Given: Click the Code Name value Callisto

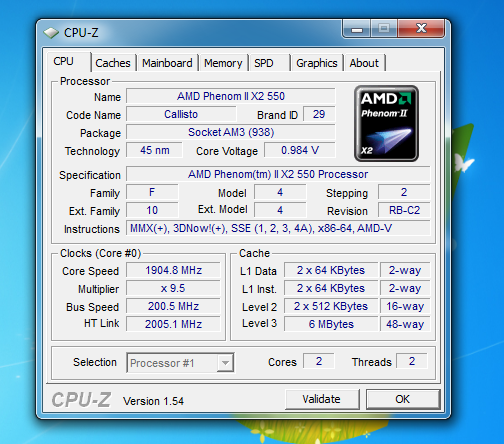Looking at the screenshot, I should click(x=181, y=114).
